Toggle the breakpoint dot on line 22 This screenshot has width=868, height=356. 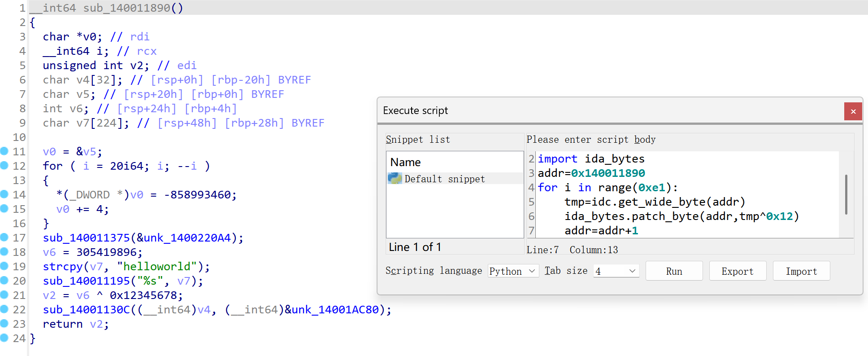point(4,309)
